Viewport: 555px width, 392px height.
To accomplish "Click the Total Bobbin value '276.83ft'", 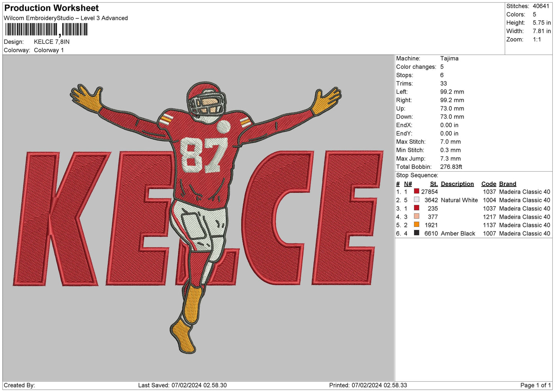I will coord(451,167).
